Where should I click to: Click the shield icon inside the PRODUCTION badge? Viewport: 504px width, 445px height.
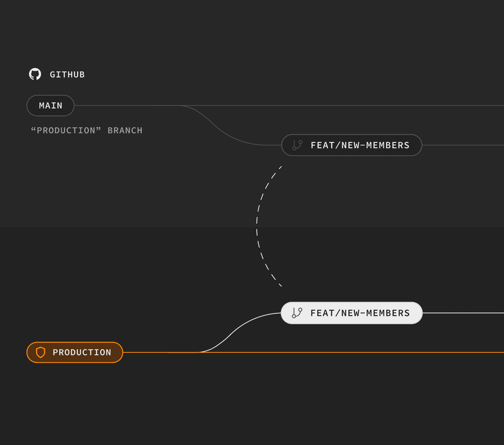(41, 352)
